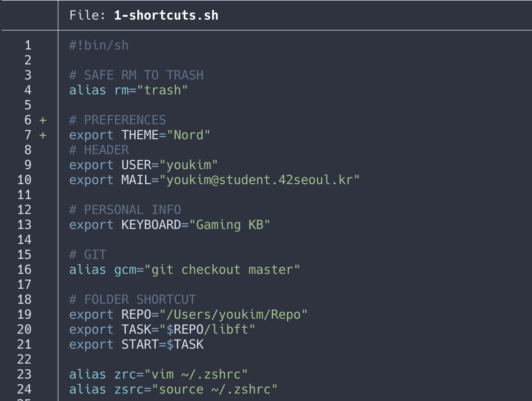This screenshot has height=401, width=532.
Task: Click the PREFERENCES comment text
Action: point(125,120)
